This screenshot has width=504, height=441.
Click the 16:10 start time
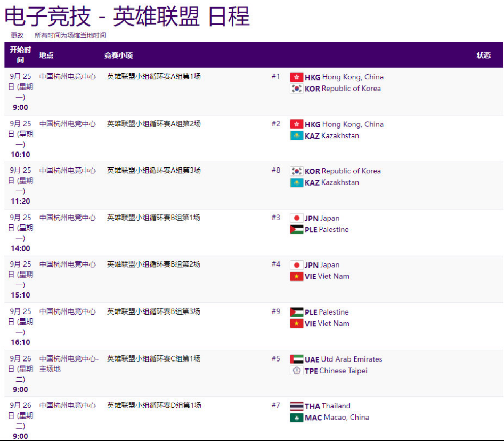point(20,342)
